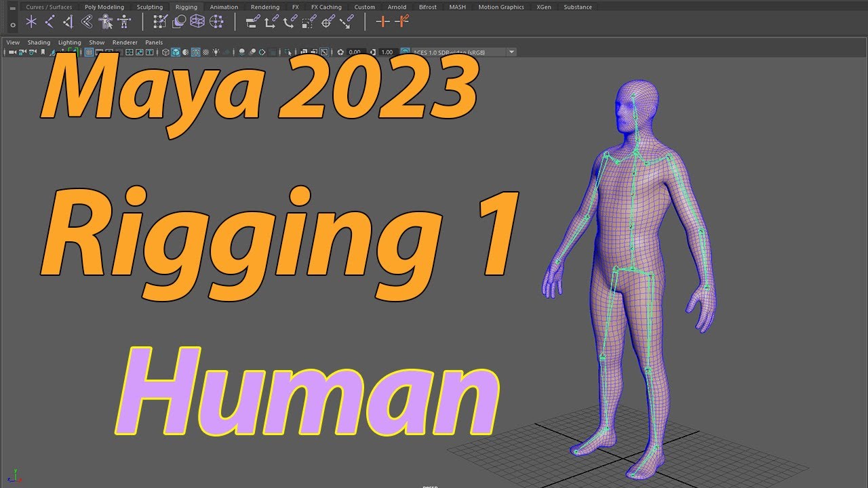Switch to the Bifrost shelf tab
This screenshot has height=488, width=868.
428,7
